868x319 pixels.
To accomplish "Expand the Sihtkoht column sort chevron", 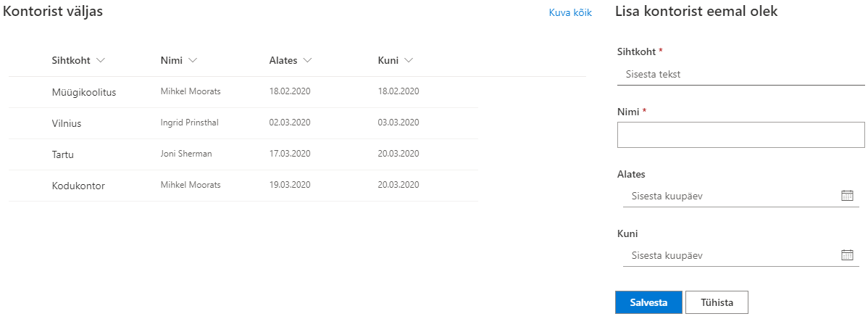I will point(101,60).
